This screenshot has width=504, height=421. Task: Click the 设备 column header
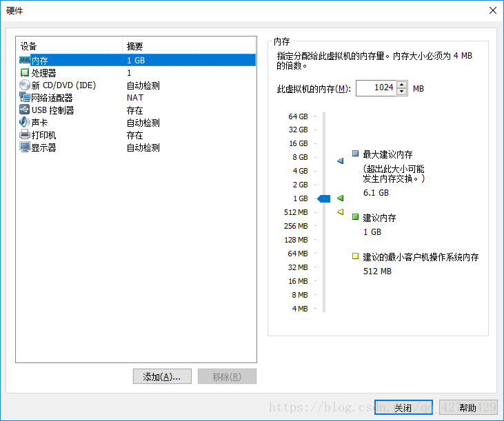click(x=70, y=45)
